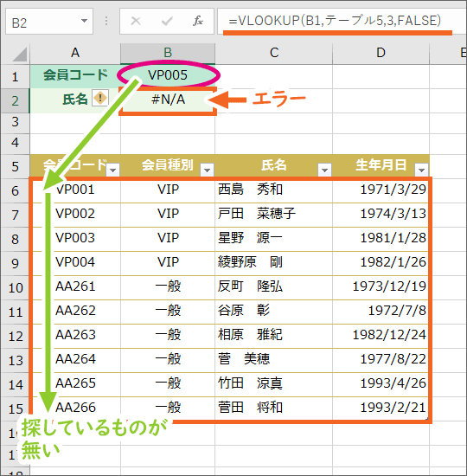Open the 氏名 column filter dropdown
This screenshot has height=476, width=467.
pos(324,170)
